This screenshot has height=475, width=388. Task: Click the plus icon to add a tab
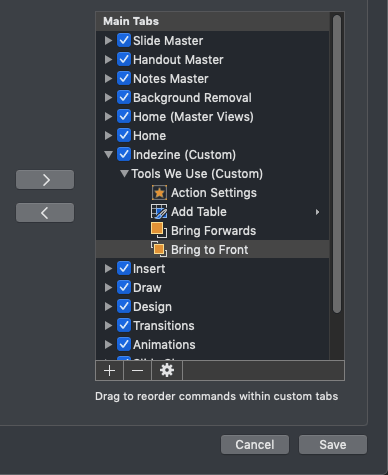pos(109,371)
